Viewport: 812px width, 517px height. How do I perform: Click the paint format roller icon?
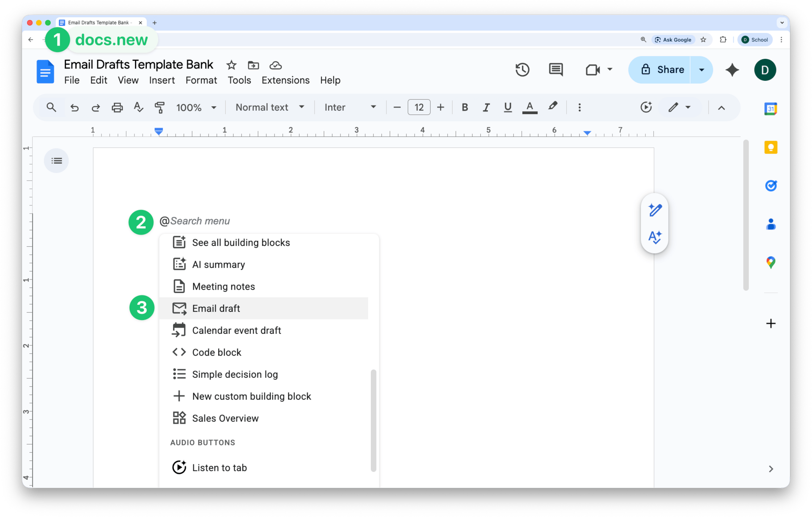tap(159, 107)
